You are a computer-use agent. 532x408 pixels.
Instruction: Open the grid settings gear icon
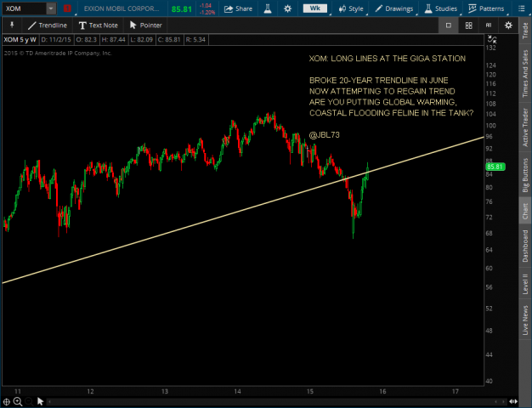point(508,25)
